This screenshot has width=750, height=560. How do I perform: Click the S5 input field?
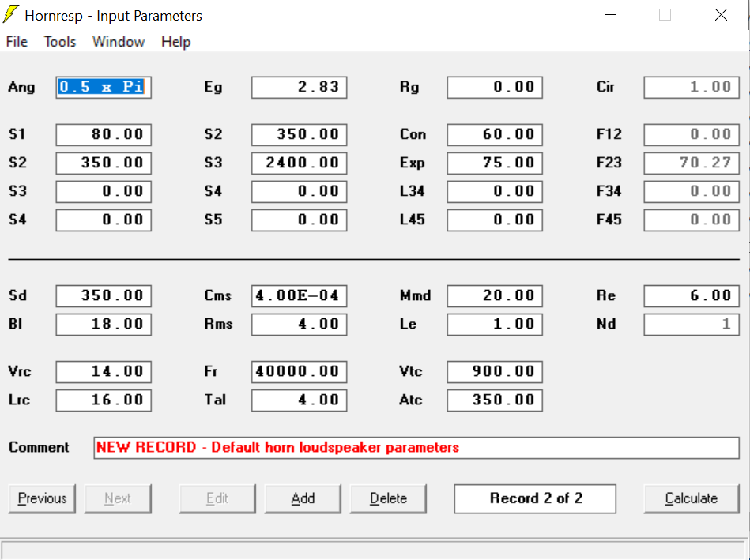(x=300, y=220)
